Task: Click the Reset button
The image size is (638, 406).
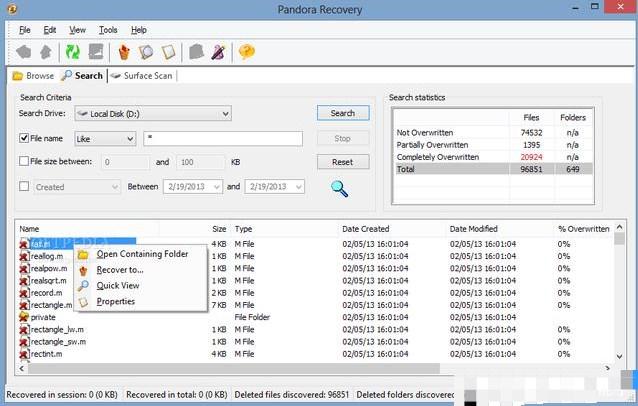Action: click(343, 162)
